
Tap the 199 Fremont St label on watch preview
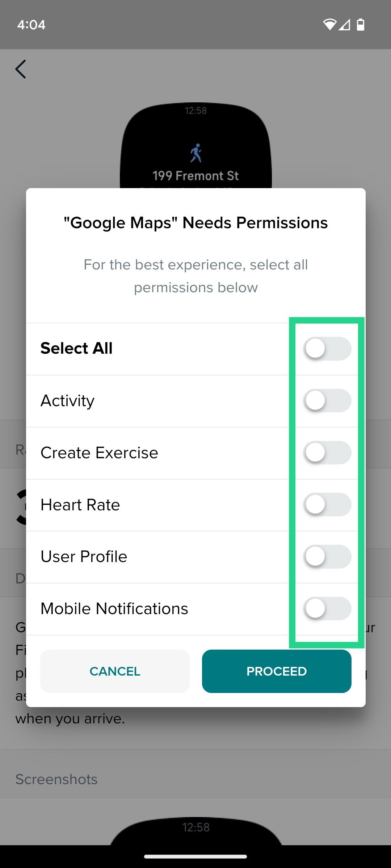[x=197, y=175]
